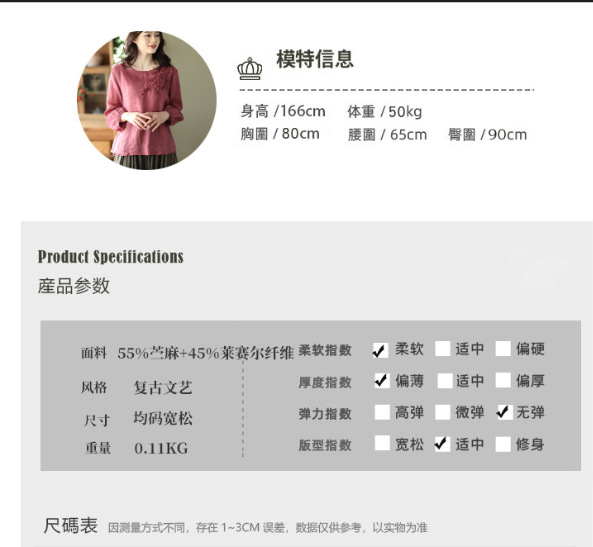This screenshot has height=547, width=593.
Task: Check the 柔软 softness checkbox
Action: pos(380,350)
